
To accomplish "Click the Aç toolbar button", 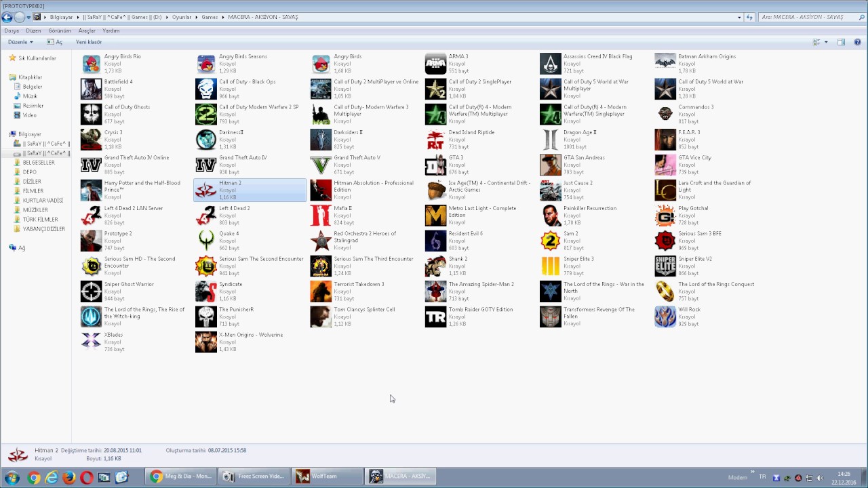I will tap(55, 42).
